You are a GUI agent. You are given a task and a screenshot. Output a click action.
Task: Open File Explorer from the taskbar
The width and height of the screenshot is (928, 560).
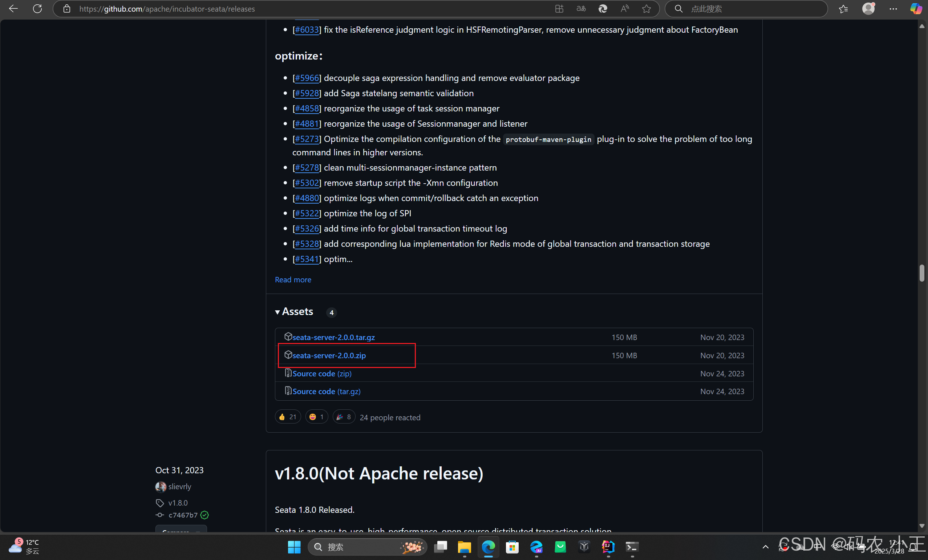(465, 547)
